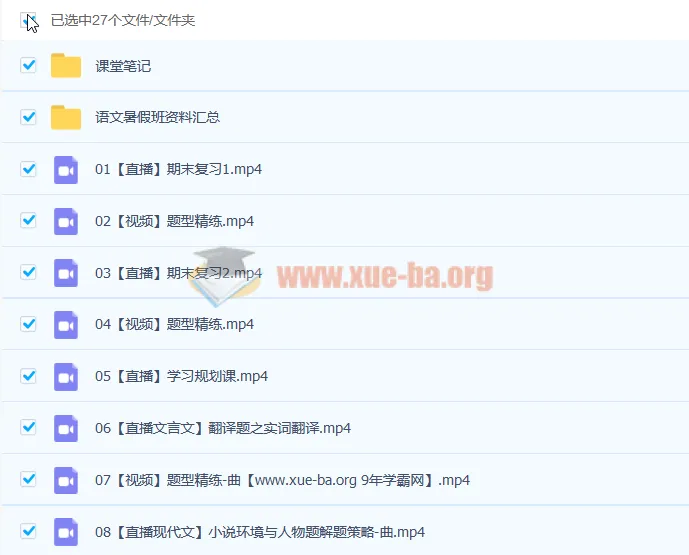Click video icon of 01【直播】期末复习1.mp4
Screen dimensions: 689x555
(x=66, y=170)
